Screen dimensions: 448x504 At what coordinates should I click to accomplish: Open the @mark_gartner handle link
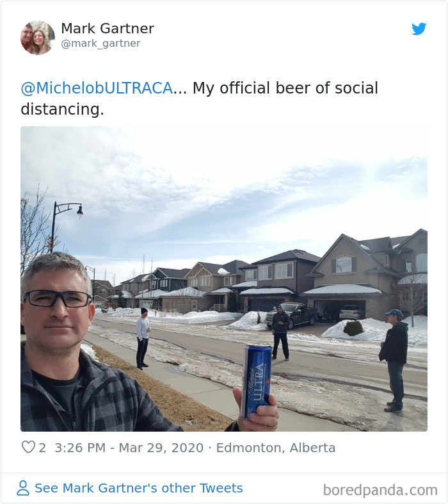point(100,43)
